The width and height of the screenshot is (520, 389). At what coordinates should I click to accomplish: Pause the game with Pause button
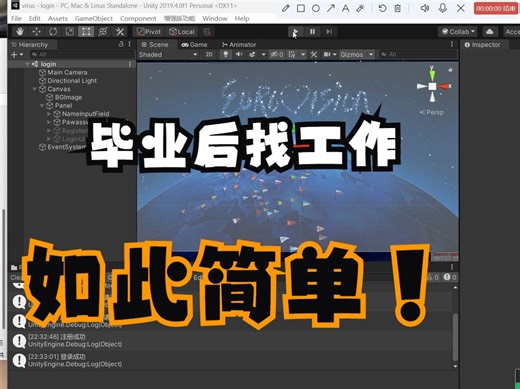(x=312, y=32)
